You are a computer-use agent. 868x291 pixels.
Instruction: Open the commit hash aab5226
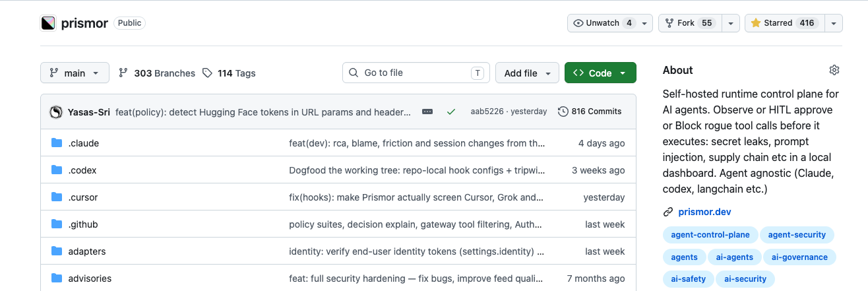pyautogui.click(x=485, y=112)
